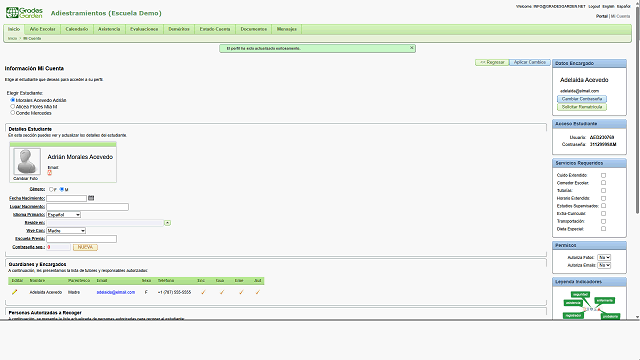Focus the Fecha Nacimiento input field
640x360 pixels.
(67, 198)
